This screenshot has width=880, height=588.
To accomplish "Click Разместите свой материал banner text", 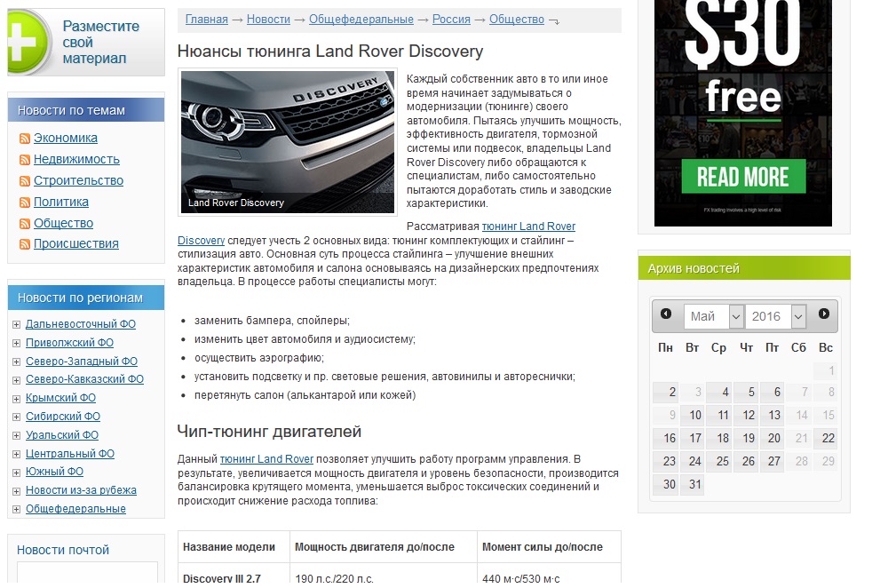I will (x=101, y=42).
